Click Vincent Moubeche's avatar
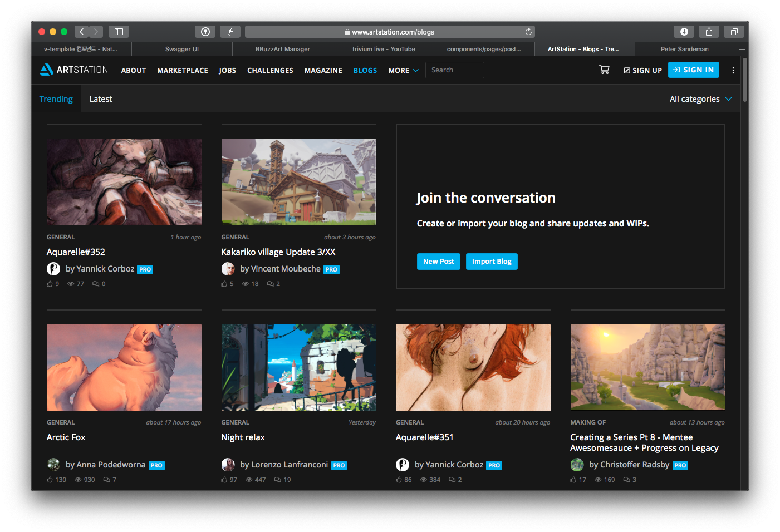 pyautogui.click(x=228, y=269)
